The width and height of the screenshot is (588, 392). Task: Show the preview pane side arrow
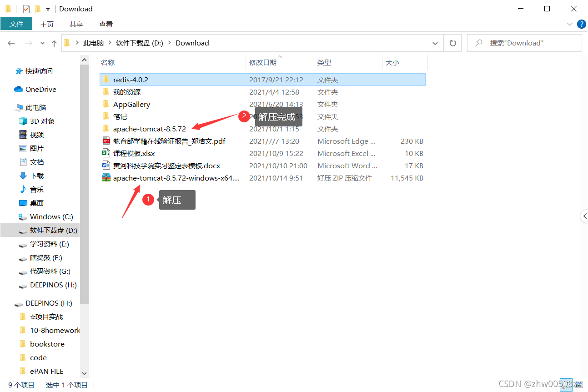[x=584, y=216]
